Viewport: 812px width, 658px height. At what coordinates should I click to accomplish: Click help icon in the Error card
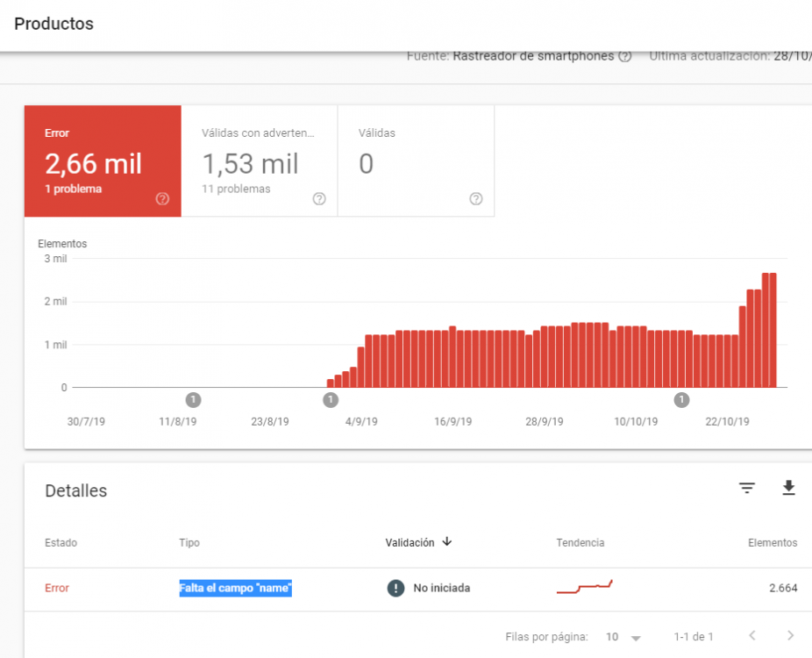(x=162, y=199)
